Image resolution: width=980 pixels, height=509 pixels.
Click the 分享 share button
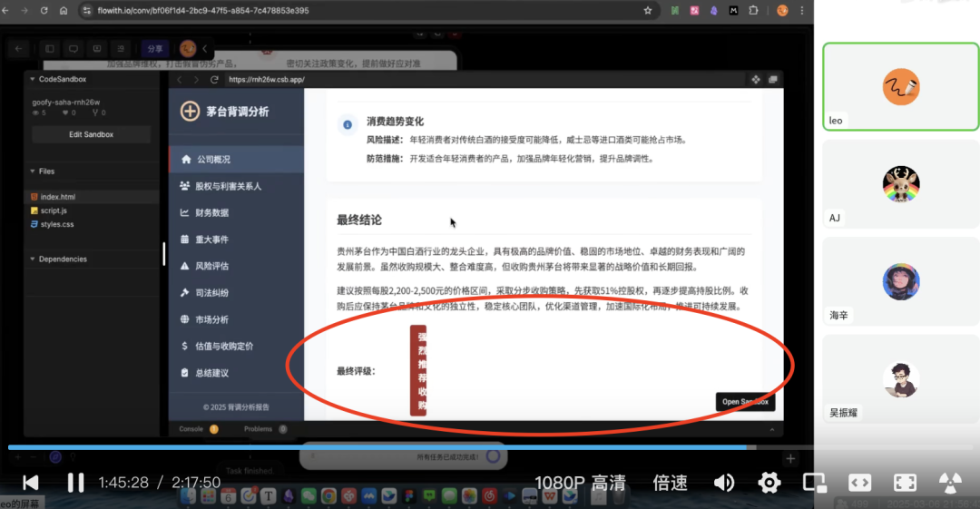pyautogui.click(x=155, y=49)
